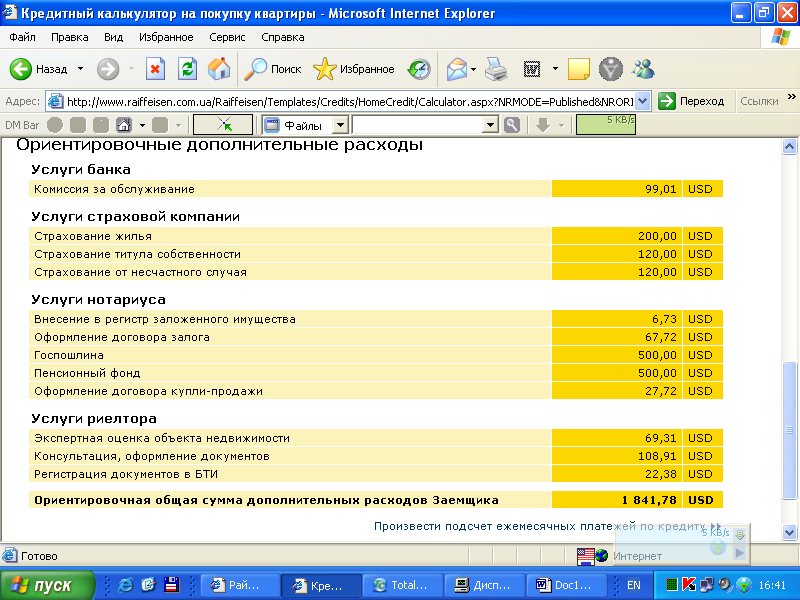Expand the Back button history arrow
800x600 pixels.
81,69
